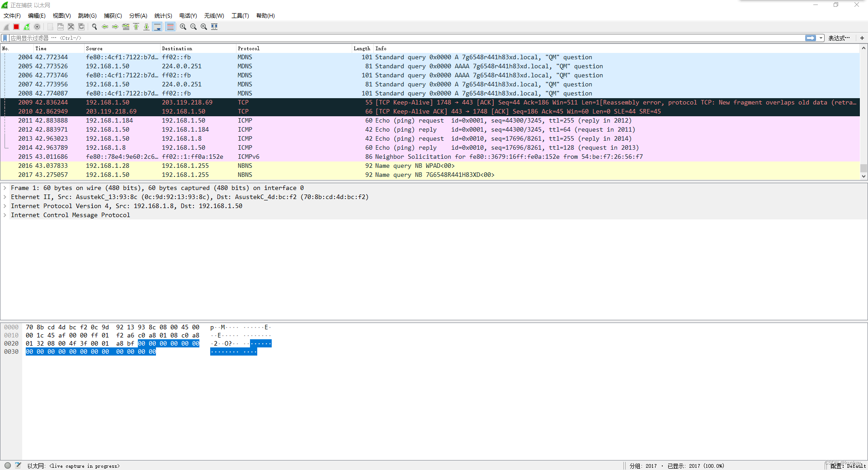The width and height of the screenshot is (868, 470).
Task: Reset text zoom to normal size
Action: (x=203, y=27)
